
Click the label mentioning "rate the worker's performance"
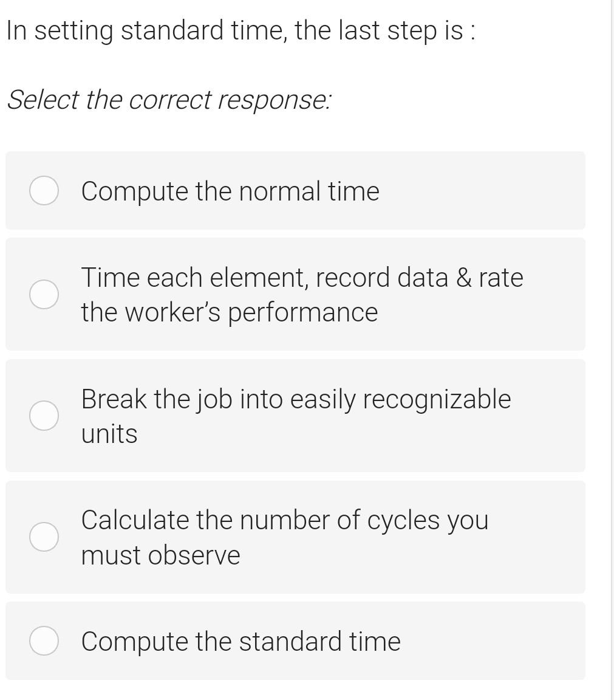click(x=302, y=294)
